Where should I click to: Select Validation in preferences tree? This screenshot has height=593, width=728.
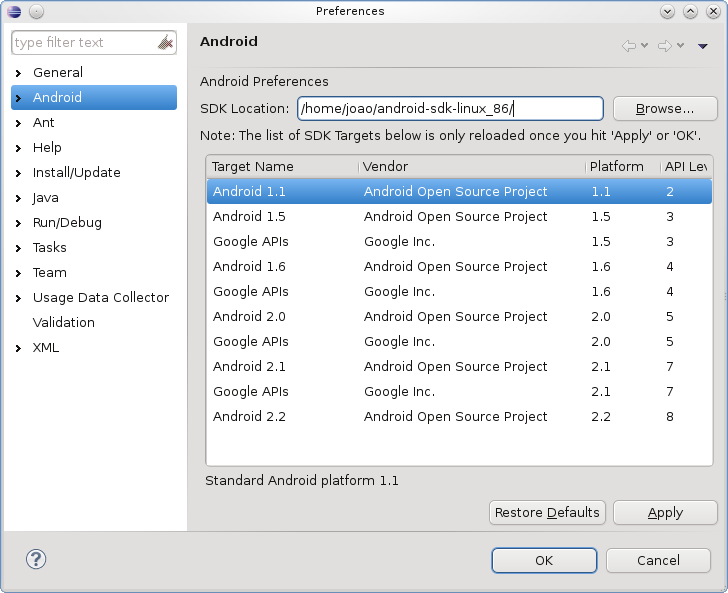click(x=64, y=322)
